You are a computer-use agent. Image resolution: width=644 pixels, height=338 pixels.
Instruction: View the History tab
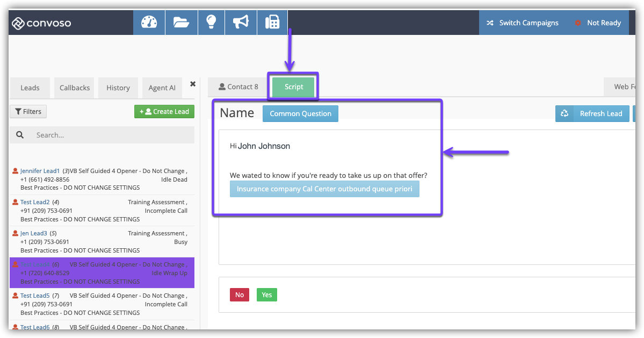tap(118, 88)
